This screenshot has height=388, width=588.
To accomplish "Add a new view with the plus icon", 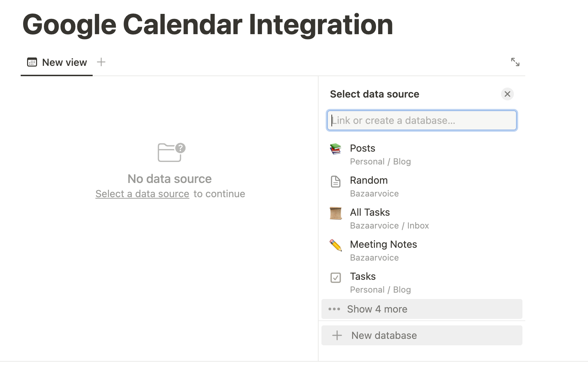I will (x=101, y=62).
